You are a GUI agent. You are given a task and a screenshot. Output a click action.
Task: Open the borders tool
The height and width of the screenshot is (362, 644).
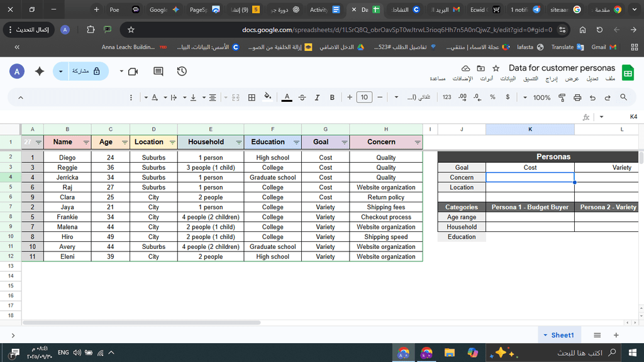click(x=252, y=97)
